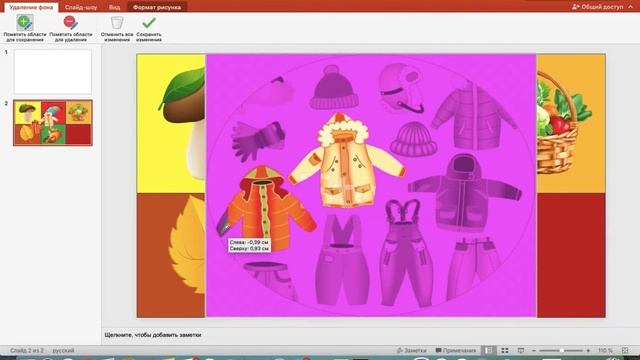Toggle the Заметки notes button
640x360 pixels.
(411, 351)
